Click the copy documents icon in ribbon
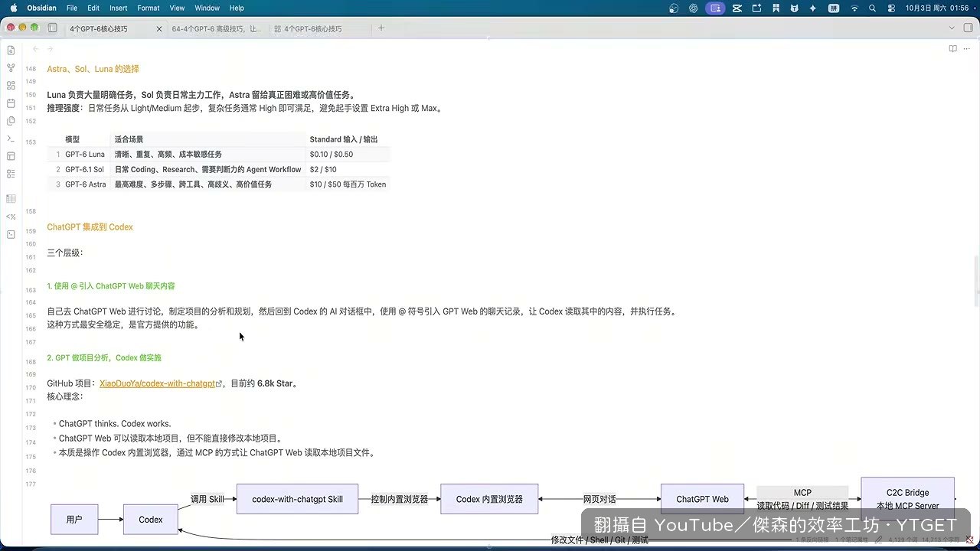The width and height of the screenshot is (980, 551). click(11, 120)
